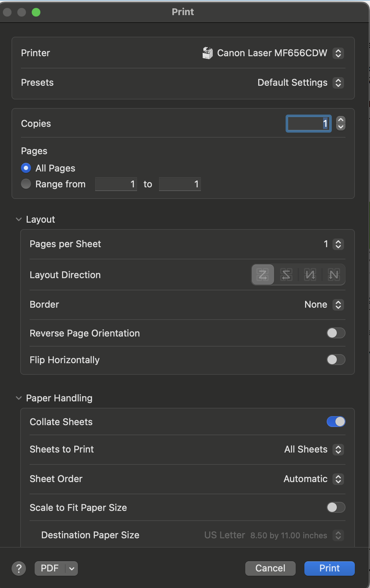Image resolution: width=370 pixels, height=588 pixels.
Task: Select the first Z-pattern layout direction icon
Action: click(x=263, y=275)
